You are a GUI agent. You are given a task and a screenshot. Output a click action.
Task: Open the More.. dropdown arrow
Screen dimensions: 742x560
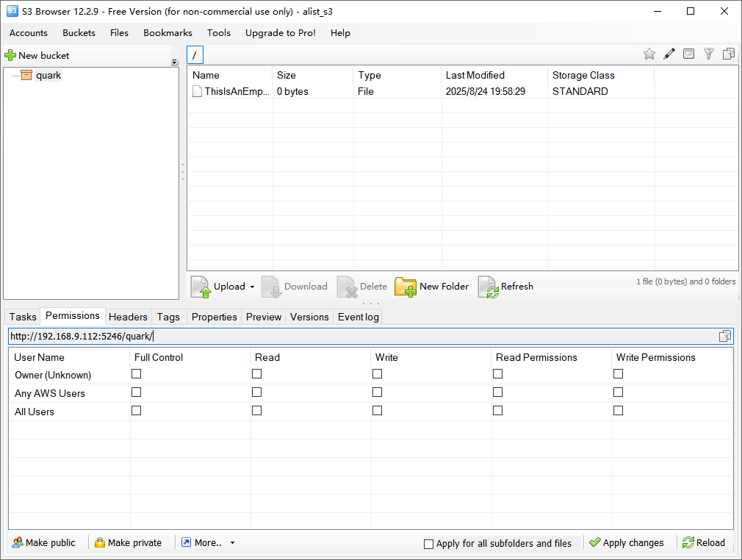click(232, 543)
